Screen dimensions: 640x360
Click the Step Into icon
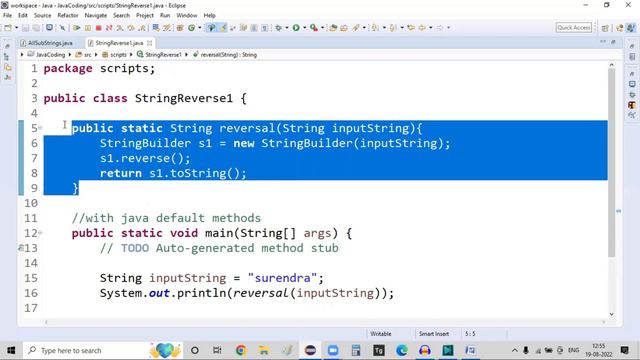point(120,28)
